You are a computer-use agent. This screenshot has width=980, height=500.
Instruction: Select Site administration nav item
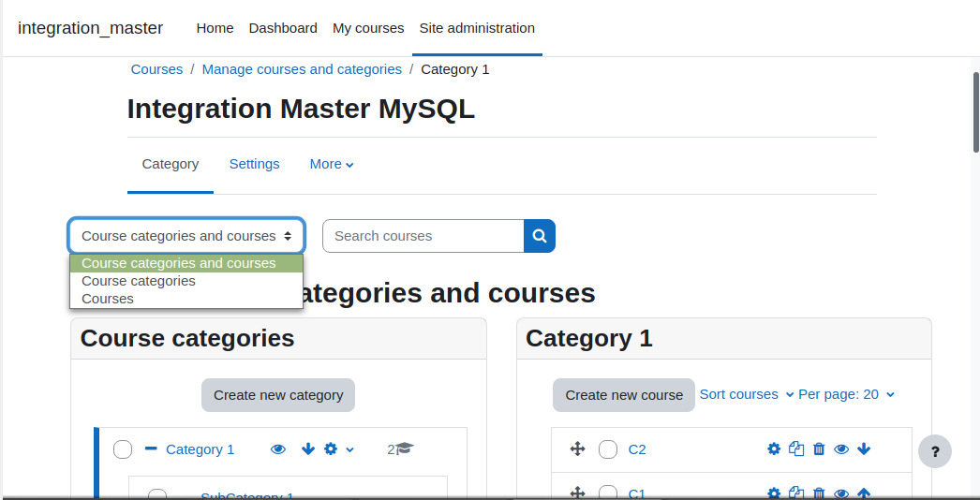pos(477,28)
